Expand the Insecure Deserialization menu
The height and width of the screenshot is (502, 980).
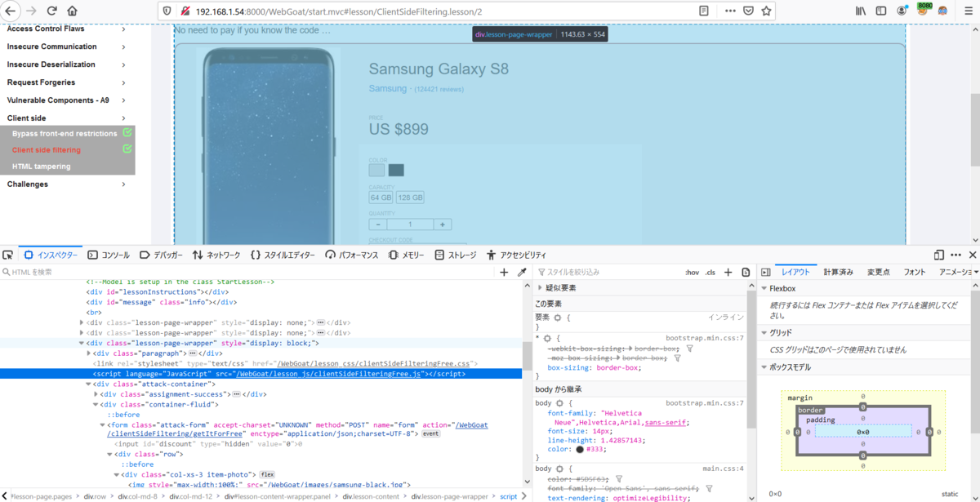click(65, 64)
